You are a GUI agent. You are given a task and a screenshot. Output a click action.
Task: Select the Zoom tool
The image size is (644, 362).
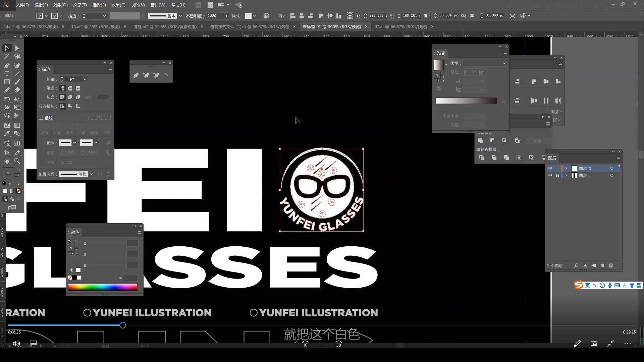click(x=17, y=161)
